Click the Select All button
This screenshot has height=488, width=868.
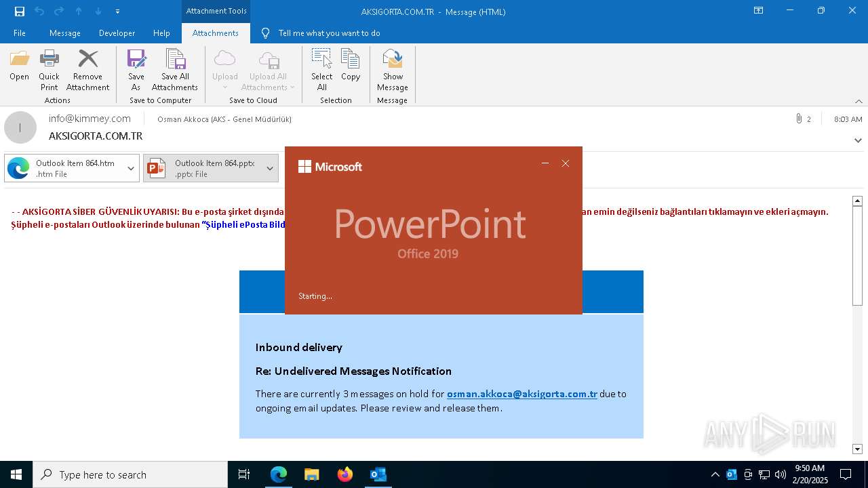pyautogui.click(x=322, y=70)
